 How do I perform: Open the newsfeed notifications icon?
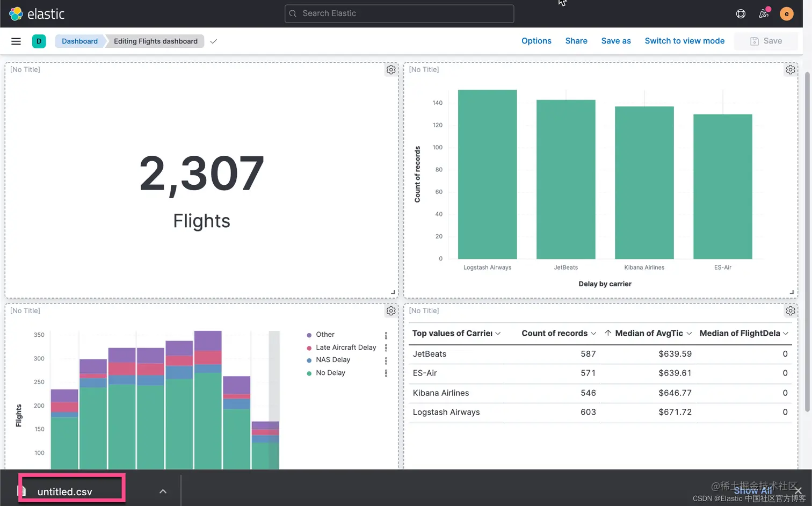click(x=764, y=13)
